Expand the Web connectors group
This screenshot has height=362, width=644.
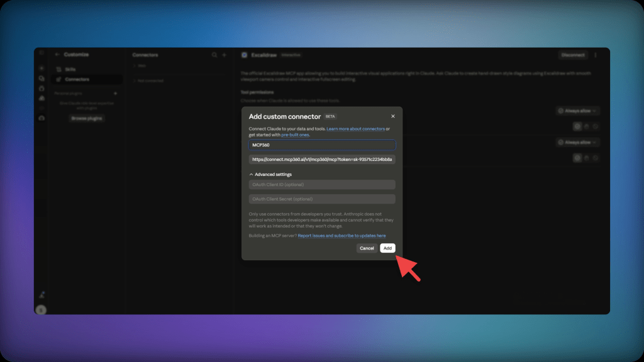[139, 65]
